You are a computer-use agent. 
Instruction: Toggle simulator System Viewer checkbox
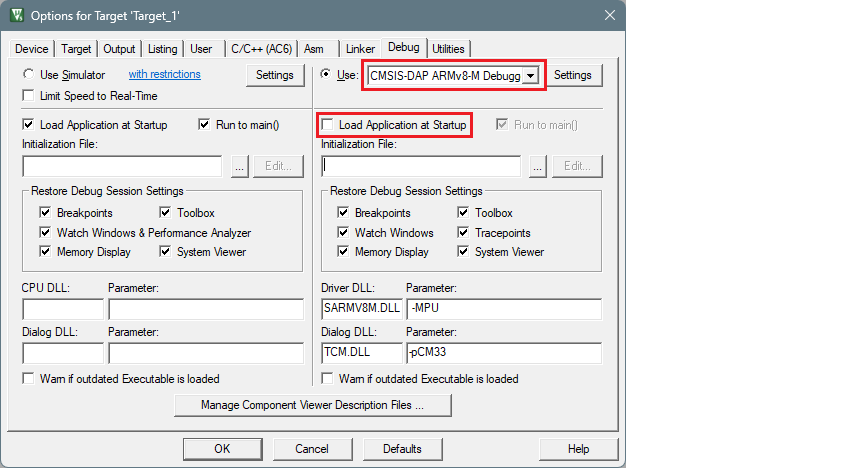tap(165, 251)
